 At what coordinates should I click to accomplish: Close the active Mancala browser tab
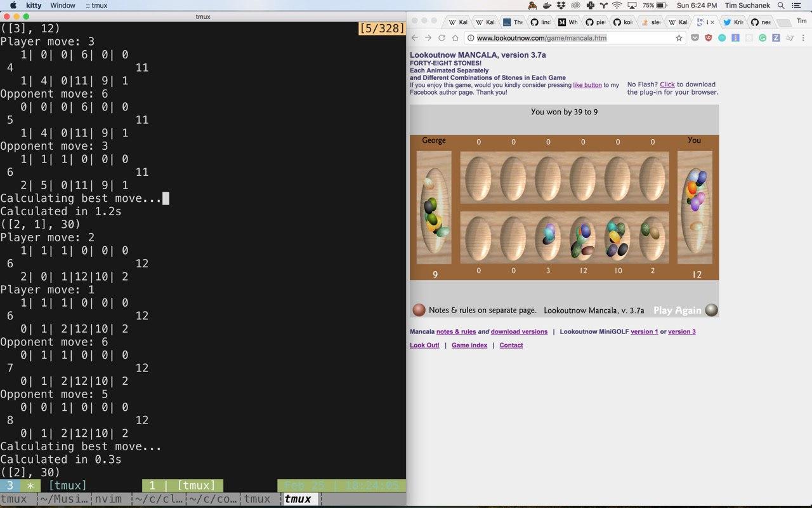tap(712, 22)
